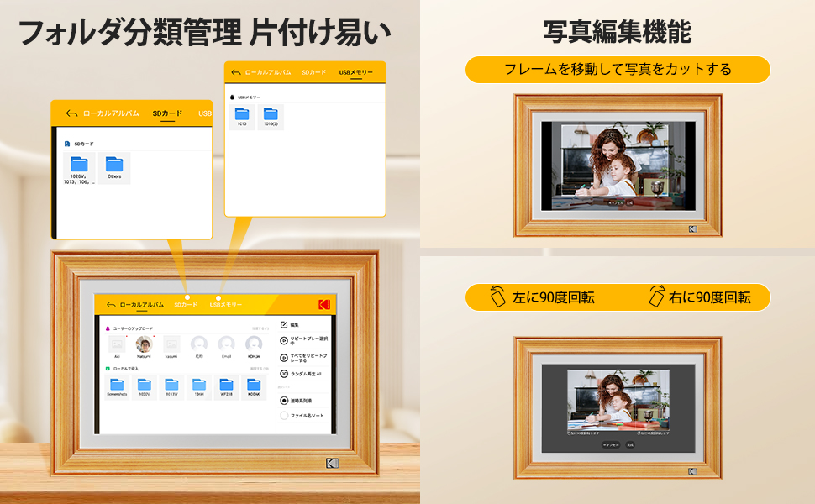
Task: Click mother-child photo on rotate edit screen
Action: tap(618, 400)
